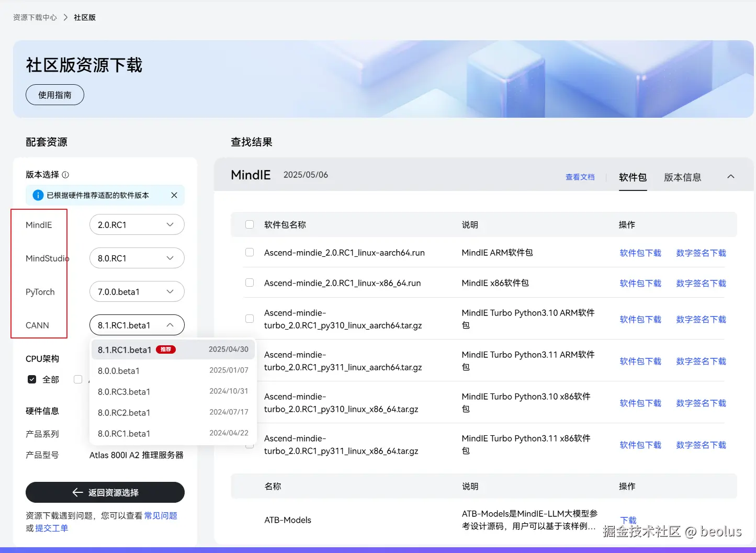Collapse the MindIE results panel chevron
The height and width of the screenshot is (553, 756).
point(731,177)
